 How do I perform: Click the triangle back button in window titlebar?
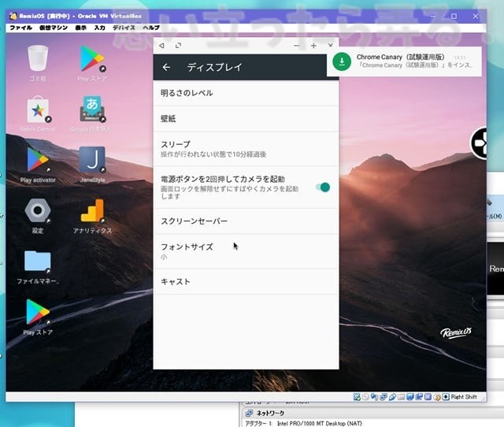161,46
